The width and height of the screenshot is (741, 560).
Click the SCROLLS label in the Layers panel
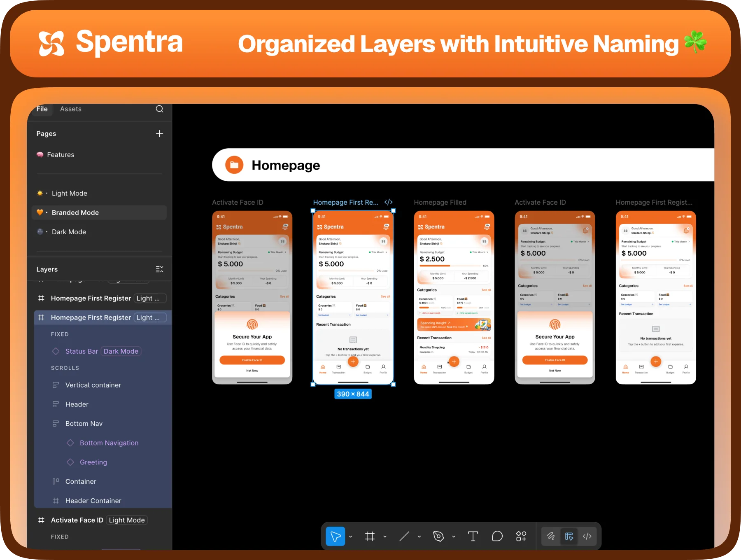[65, 368]
